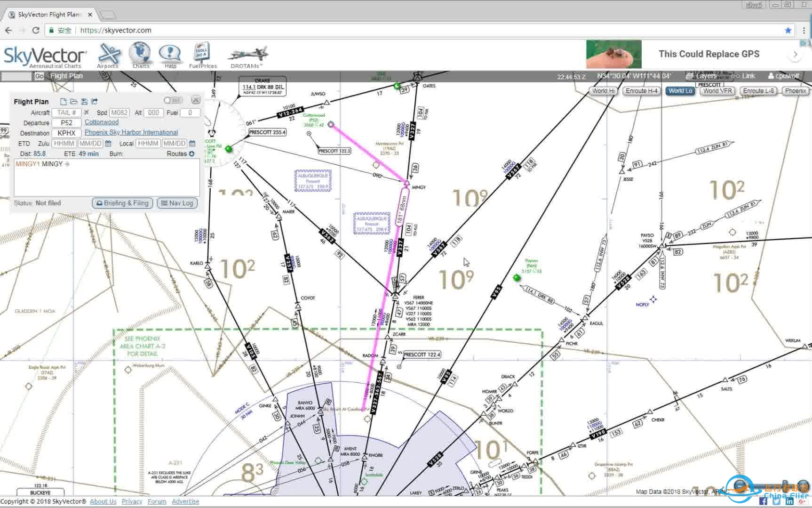This screenshot has height=508, width=812.
Task: Click the Alt altitude field
Action: pyautogui.click(x=153, y=113)
